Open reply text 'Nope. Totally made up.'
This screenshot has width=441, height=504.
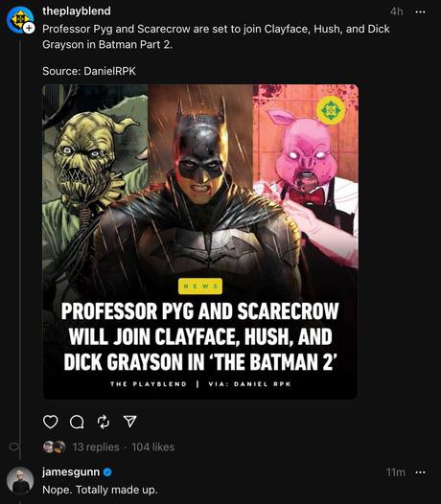pos(100,490)
